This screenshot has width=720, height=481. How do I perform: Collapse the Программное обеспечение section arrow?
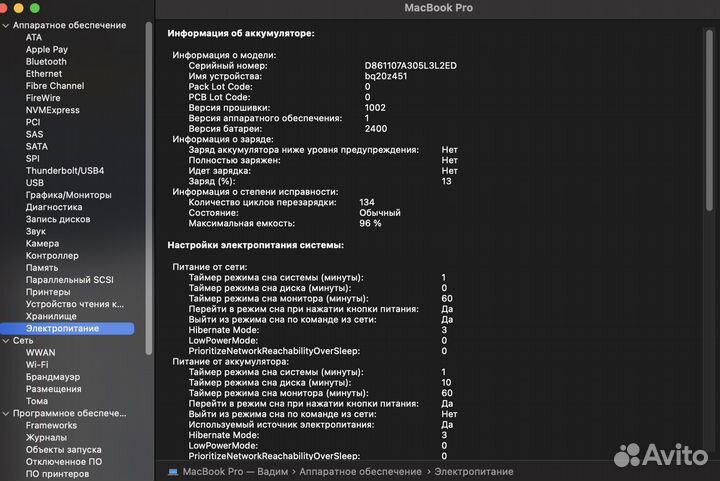pos(6,413)
